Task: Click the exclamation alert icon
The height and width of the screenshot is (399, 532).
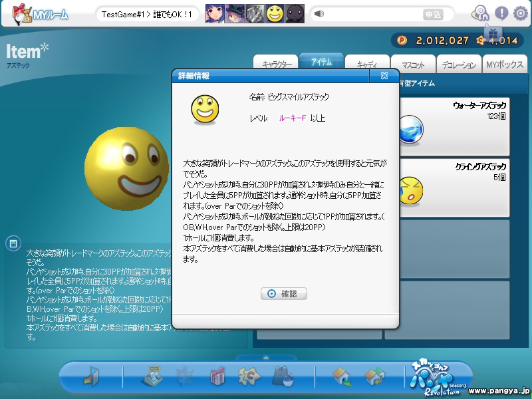Action: (x=501, y=13)
